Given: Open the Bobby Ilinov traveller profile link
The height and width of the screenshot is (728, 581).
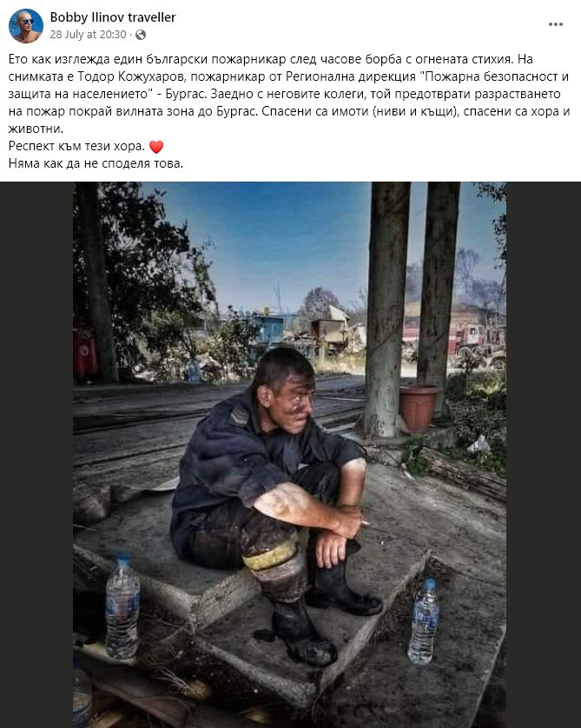Looking at the screenshot, I should click(x=113, y=17).
